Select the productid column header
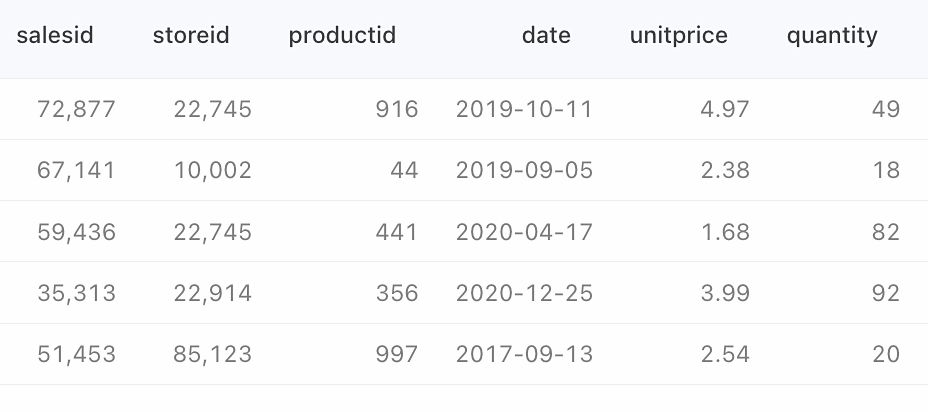Image resolution: width=928 pixels, height=412 pixels. pyautogui.click(x=342, y=36)
